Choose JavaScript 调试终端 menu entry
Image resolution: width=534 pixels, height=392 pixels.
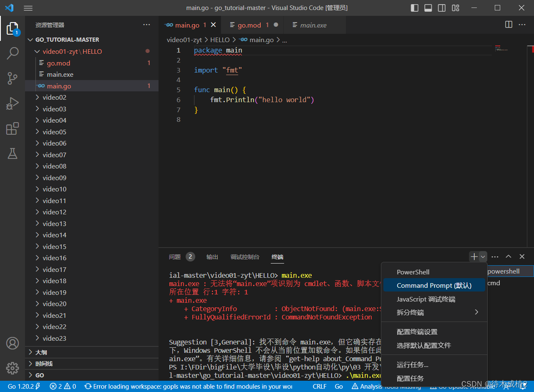point(434,299)
